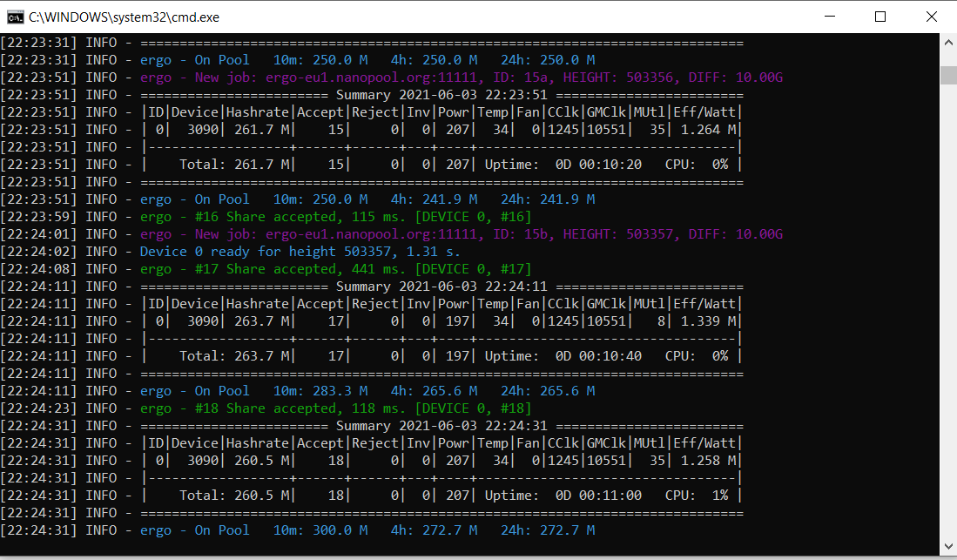
Task: Close the cmd.exe window
Action: click(x=932, y=17)
